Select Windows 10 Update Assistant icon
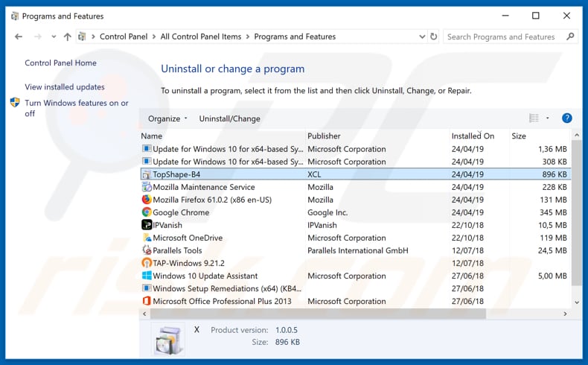This screenshot has width=588, height=365. coord(146,276)
